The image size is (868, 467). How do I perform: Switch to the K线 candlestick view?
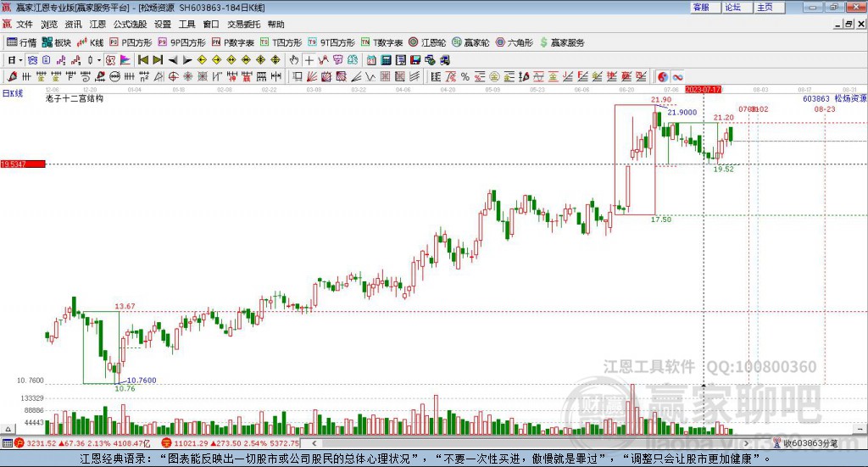91,42
